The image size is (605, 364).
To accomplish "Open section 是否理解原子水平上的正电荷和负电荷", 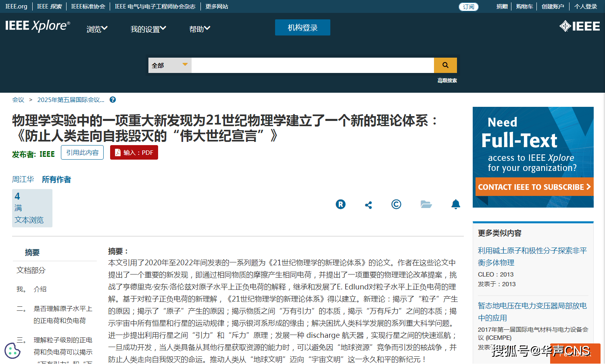I will click(x=63, y=314).
